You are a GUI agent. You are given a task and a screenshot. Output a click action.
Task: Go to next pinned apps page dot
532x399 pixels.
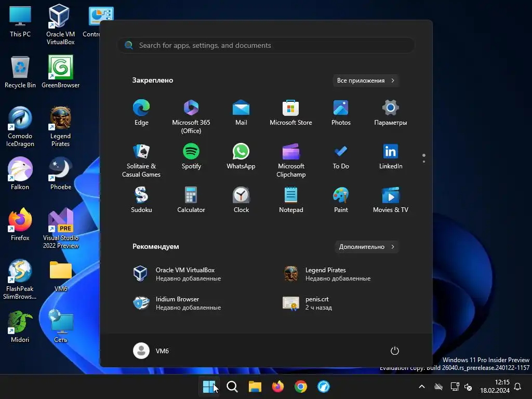click(x=424, y=162)
